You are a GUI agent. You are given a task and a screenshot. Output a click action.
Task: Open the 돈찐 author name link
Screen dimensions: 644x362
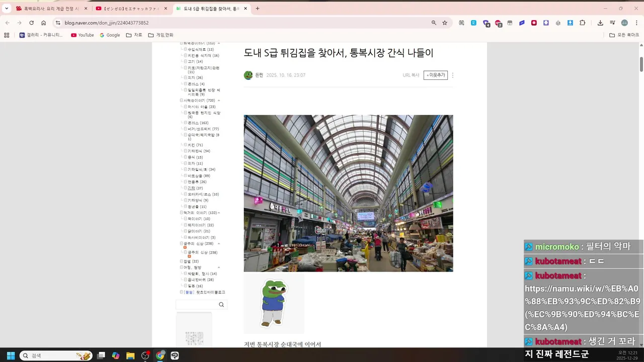(x=259, y=75)
